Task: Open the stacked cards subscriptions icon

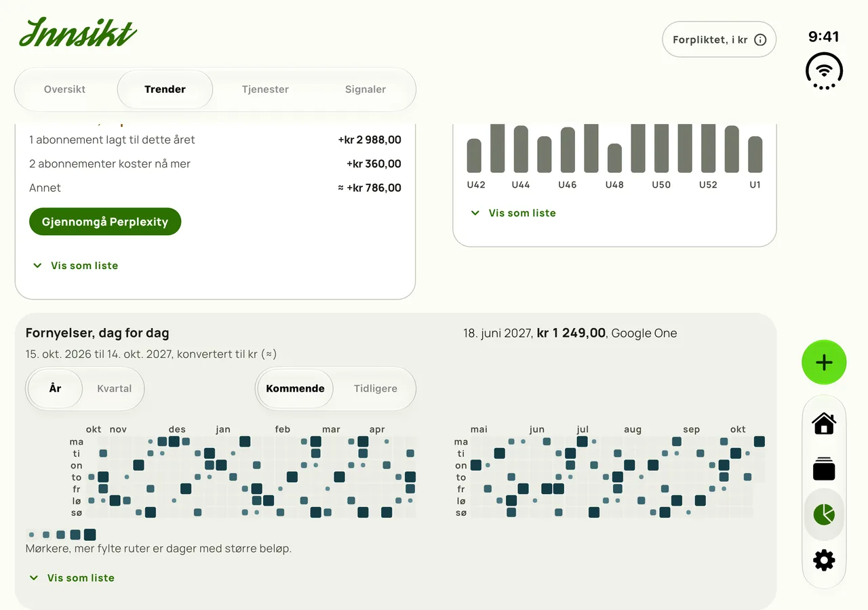Action: click(824, 469)
